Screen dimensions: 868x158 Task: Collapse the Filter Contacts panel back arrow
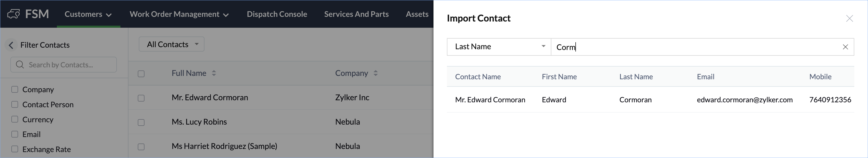click(11, 45)
